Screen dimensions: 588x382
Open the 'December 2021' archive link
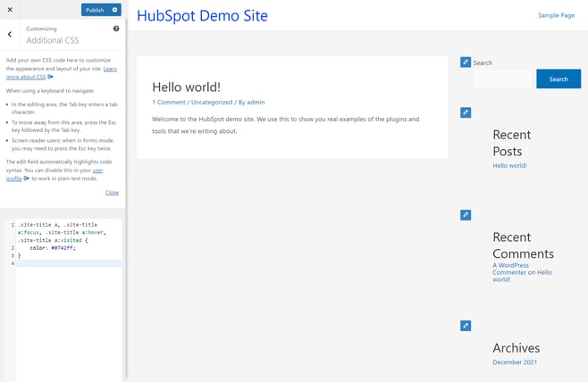coord(515,362)
